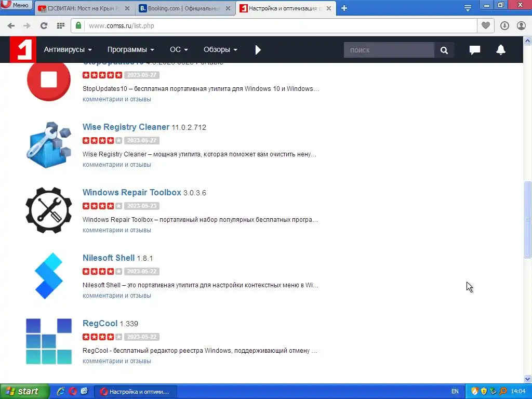Open the comments speech bubble icon
The width and height of the screenshot is (532, 399).
475,50
